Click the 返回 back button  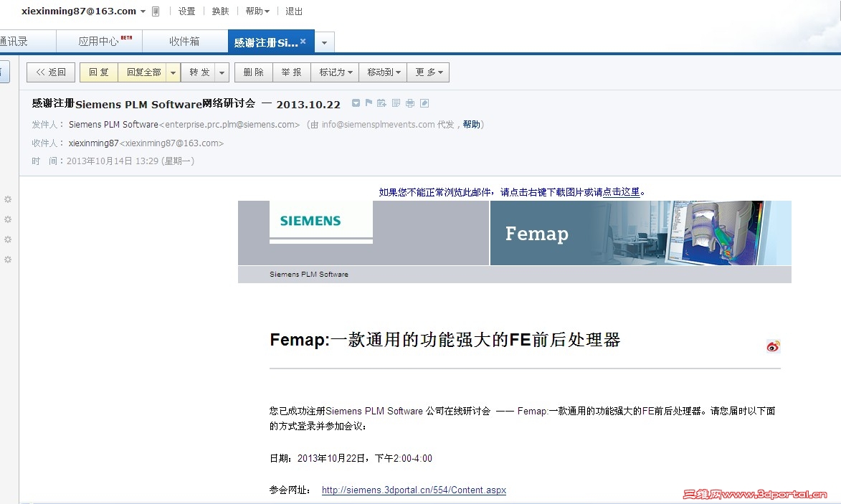point(51,72)
